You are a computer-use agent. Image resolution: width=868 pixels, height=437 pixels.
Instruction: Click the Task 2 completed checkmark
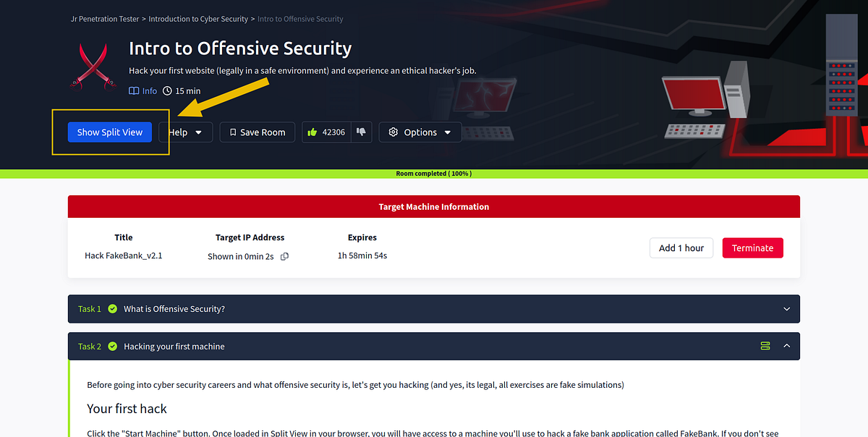(x=112, y=346)
